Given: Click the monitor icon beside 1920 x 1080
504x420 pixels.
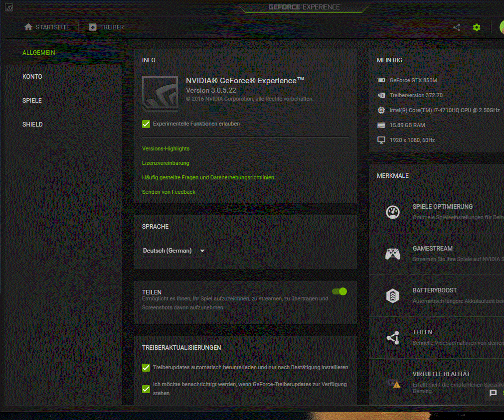Looking at the screenshot, I should 381,140.
